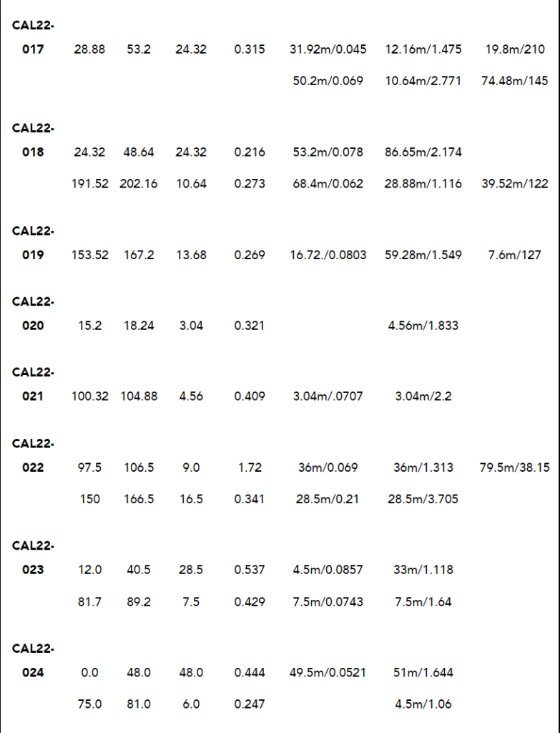Screen dimensions: 560x733
Task: Select the 31.92m/0.045 cell
Action: [x=328, y=49]
